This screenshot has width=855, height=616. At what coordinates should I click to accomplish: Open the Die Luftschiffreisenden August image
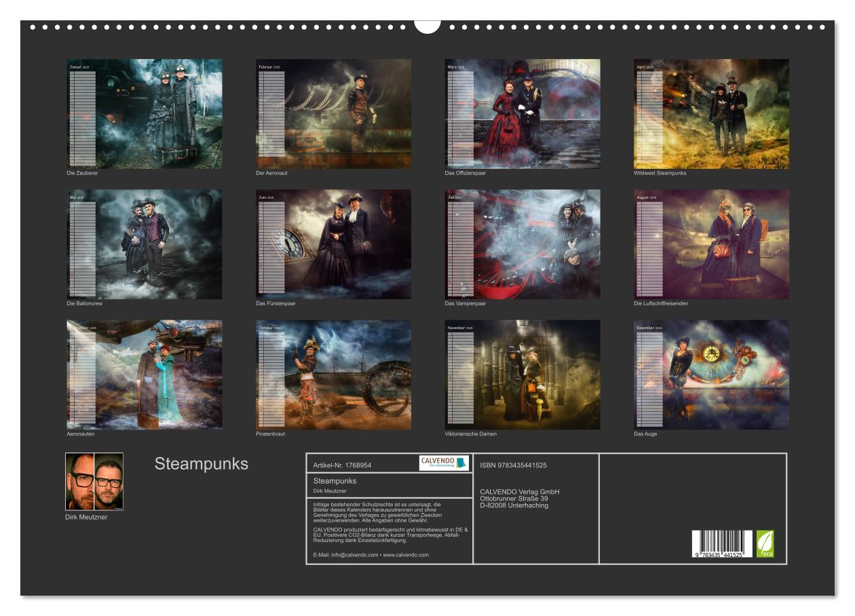coord(711,244)
